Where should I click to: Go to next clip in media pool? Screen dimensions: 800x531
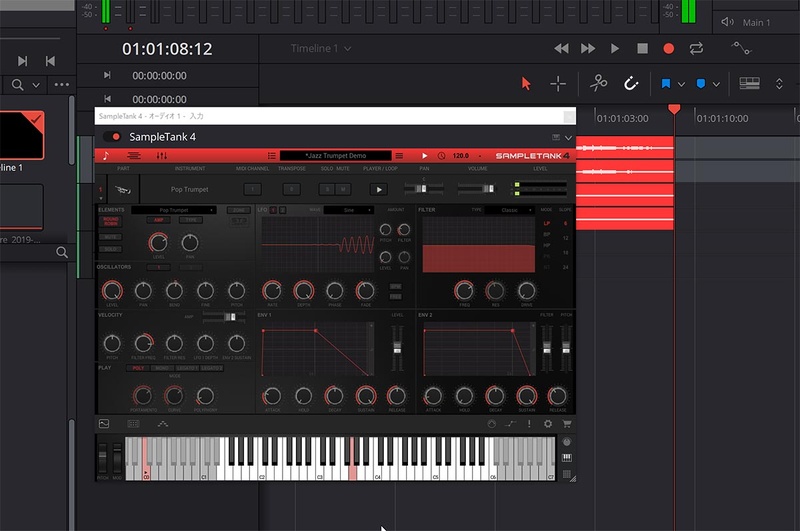pos(22,61)
